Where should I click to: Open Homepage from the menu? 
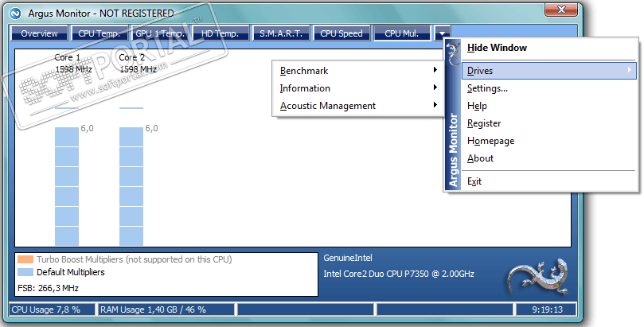(x=548, y=141)
